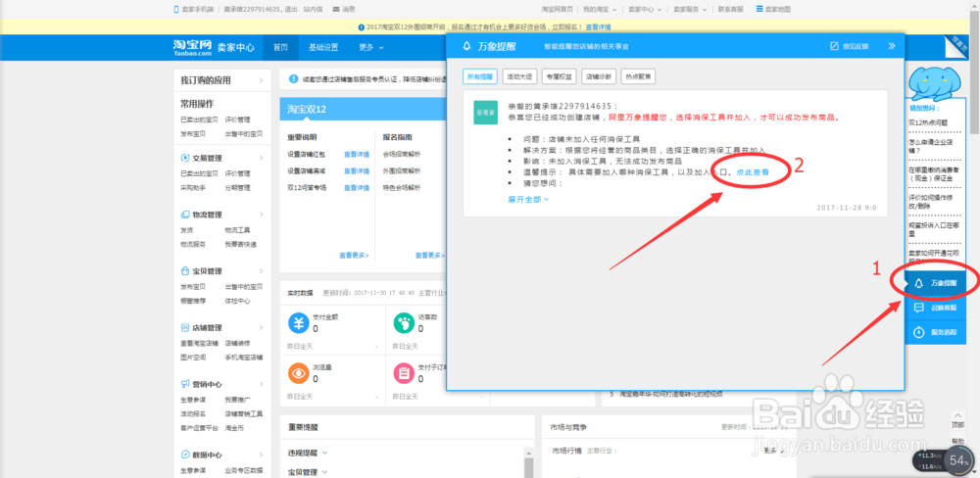Open 服务追踪 timer button

coord(935,332)
